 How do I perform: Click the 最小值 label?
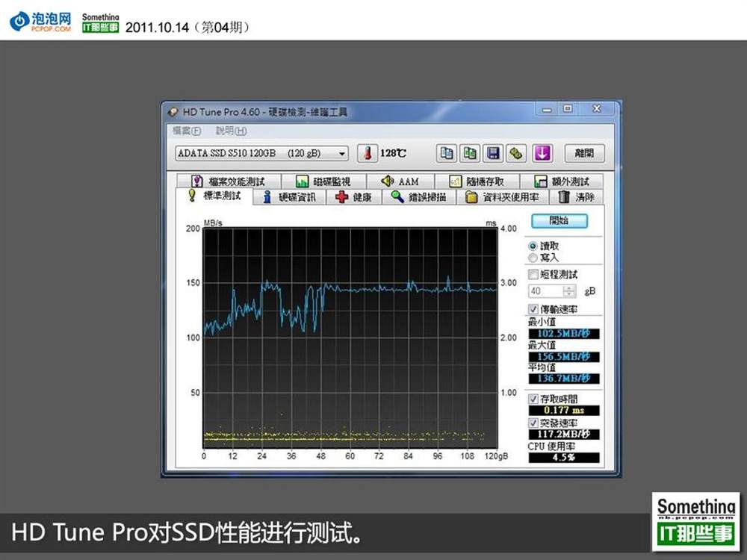pos(542,322)
